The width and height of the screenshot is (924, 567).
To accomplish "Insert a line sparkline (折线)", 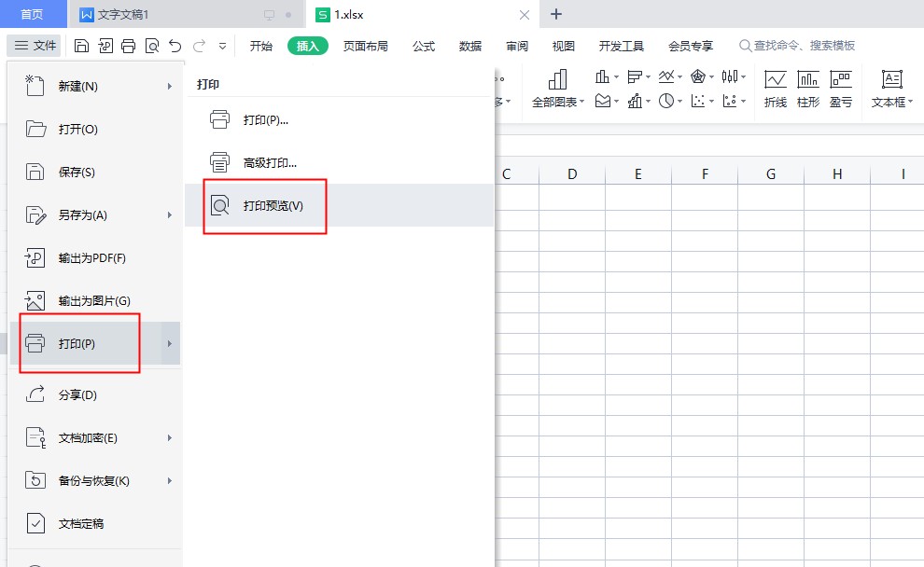I will [775, 89].
